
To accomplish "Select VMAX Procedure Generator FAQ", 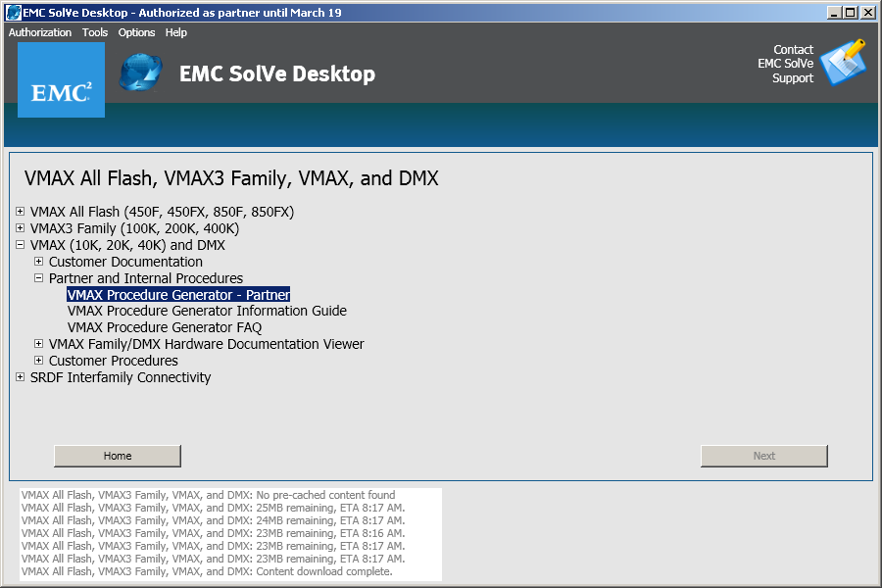I will pyautogui.click(x=165, y=327).
